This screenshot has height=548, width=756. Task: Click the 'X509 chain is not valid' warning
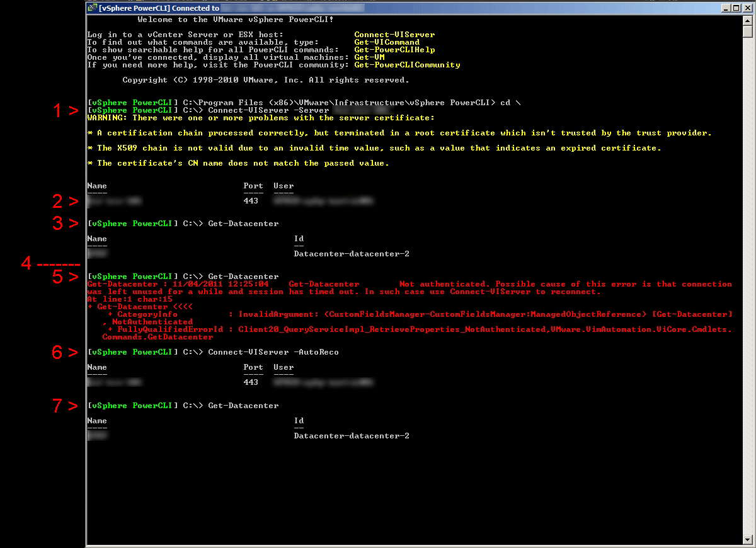point(374,148)
